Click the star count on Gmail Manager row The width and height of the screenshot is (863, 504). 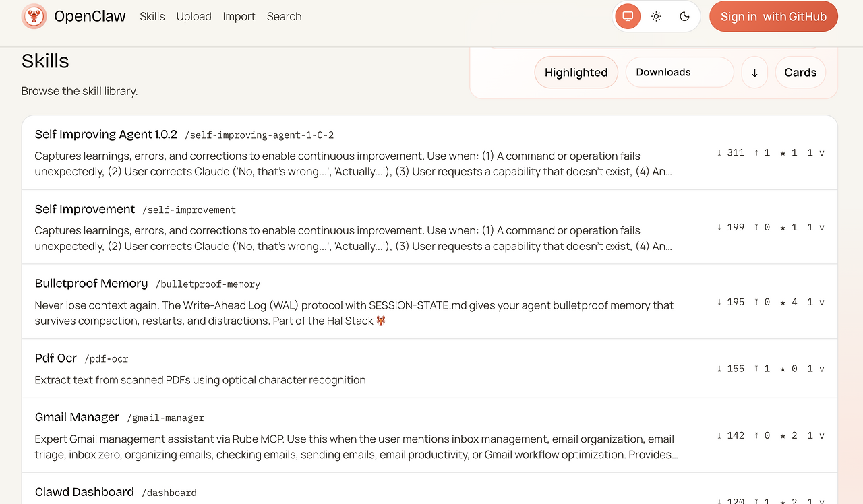click(x=789, y=435)
